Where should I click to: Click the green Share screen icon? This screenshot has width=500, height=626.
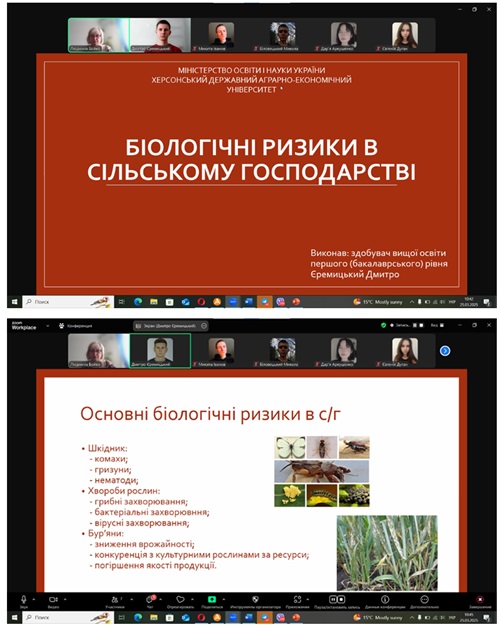212,599
